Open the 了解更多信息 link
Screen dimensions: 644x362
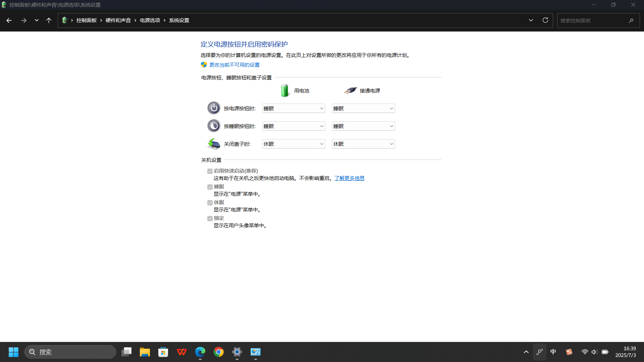350,178
